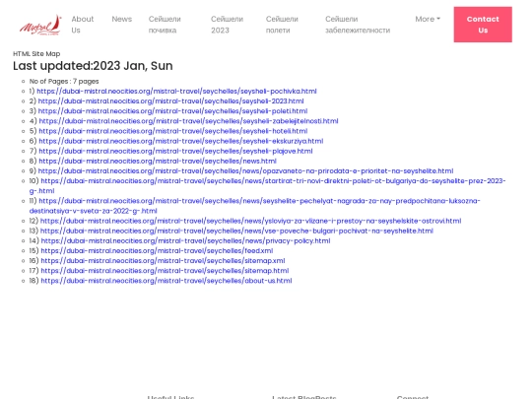
Task: Open the opazvaneto-na-prirodata news link
Action: point(245,171)
